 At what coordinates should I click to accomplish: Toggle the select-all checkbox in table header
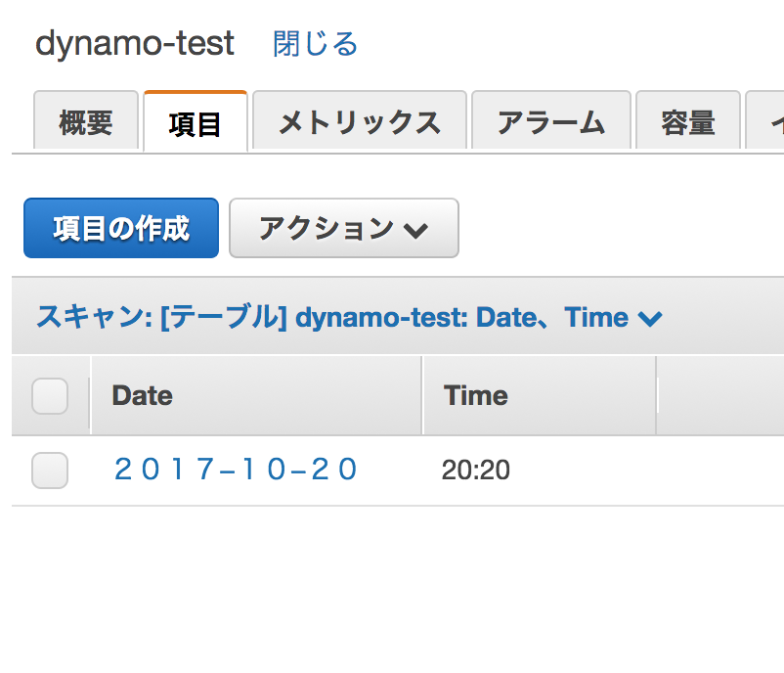[50, 396]
